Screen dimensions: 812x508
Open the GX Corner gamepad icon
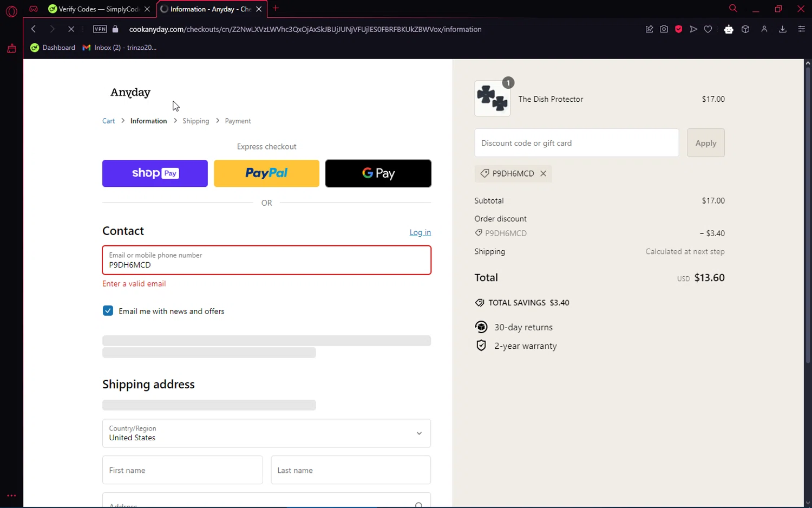[34, 9]
